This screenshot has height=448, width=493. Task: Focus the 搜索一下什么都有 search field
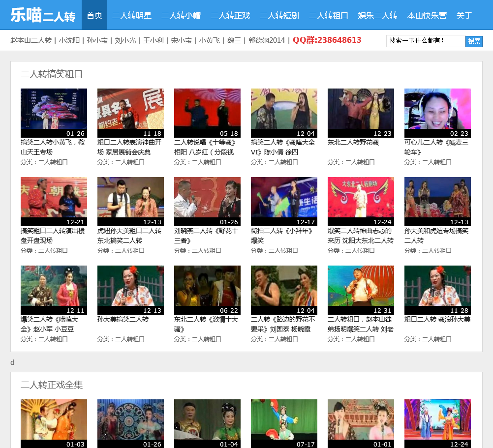[x=426, y=41]
